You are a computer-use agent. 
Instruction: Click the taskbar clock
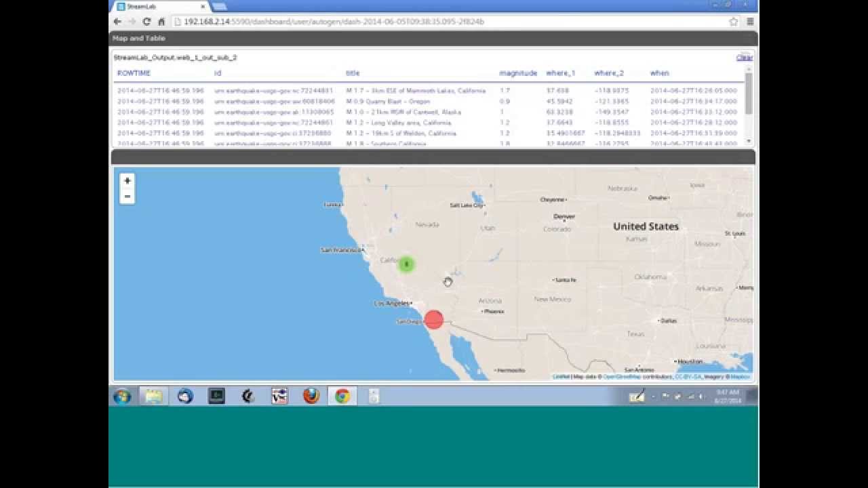727,396
